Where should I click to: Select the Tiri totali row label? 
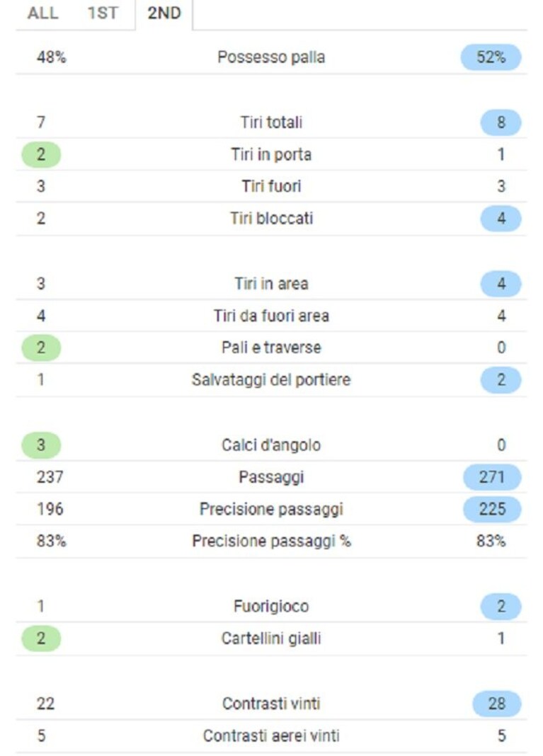pos(271,122)
